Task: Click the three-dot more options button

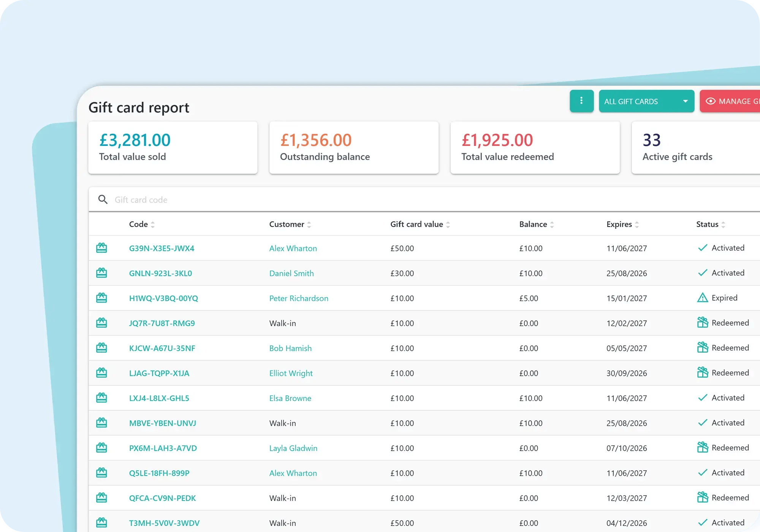Action: click(x=581, y=101)
